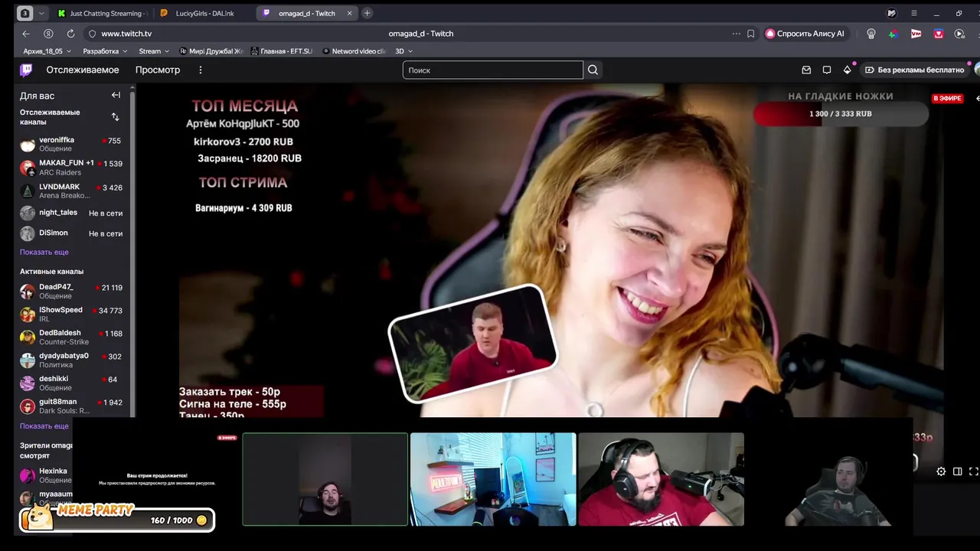Submit search with the magnifier icon
The width and height of the screenshot is (980, 551).
(593, 70)
